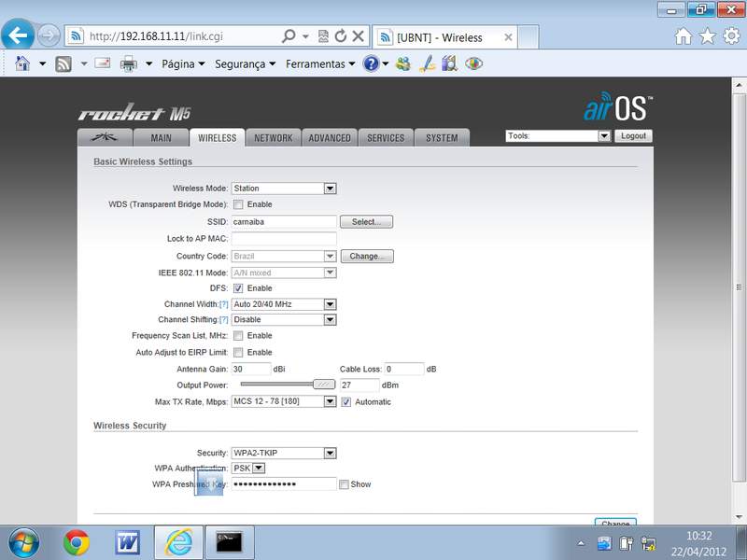
Task: Go back with the browser Back arrow
Action: (x=18, y=35)
